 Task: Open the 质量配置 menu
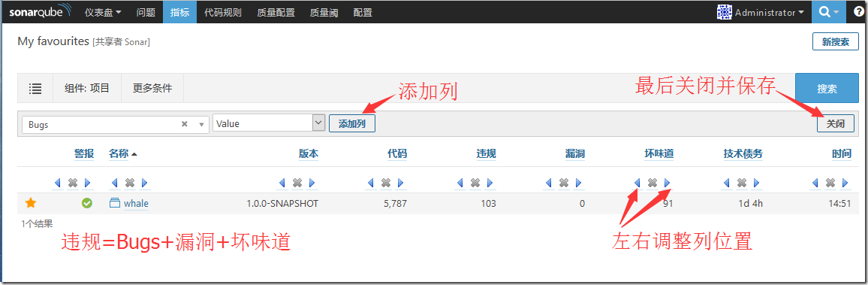276,12
